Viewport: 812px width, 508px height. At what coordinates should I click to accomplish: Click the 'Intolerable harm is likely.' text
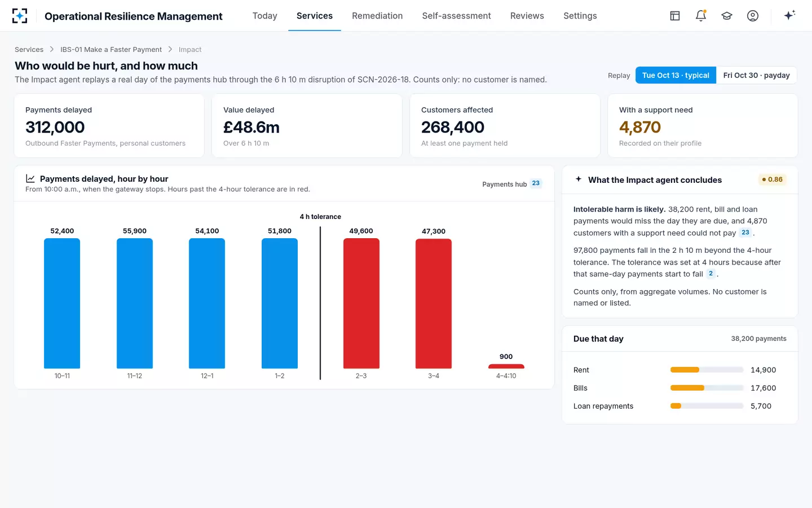tap(620, 209)
